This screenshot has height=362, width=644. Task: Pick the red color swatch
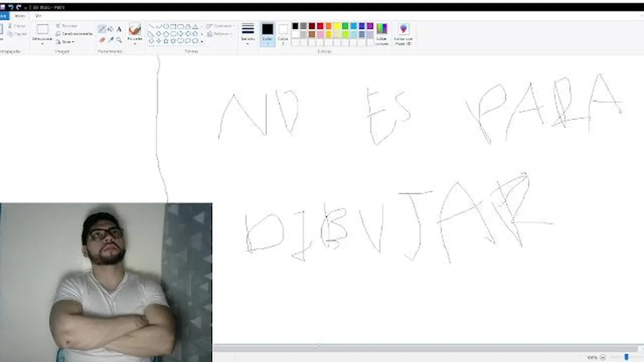[320, 26]
